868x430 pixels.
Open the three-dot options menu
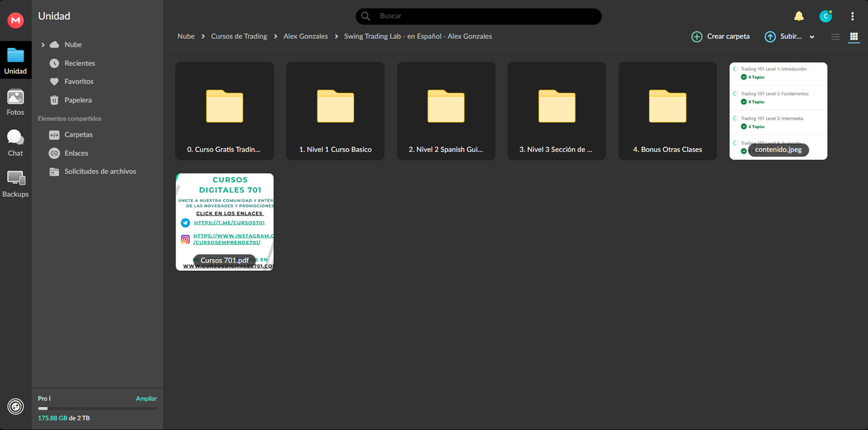852,16
